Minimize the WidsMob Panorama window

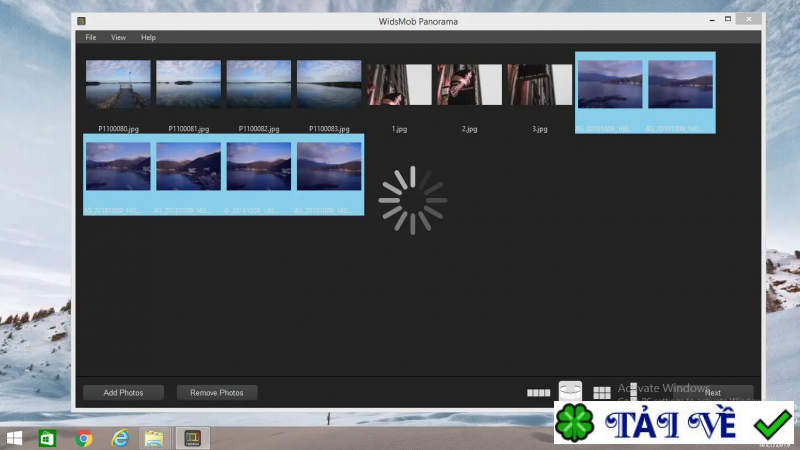pos(712,19)
